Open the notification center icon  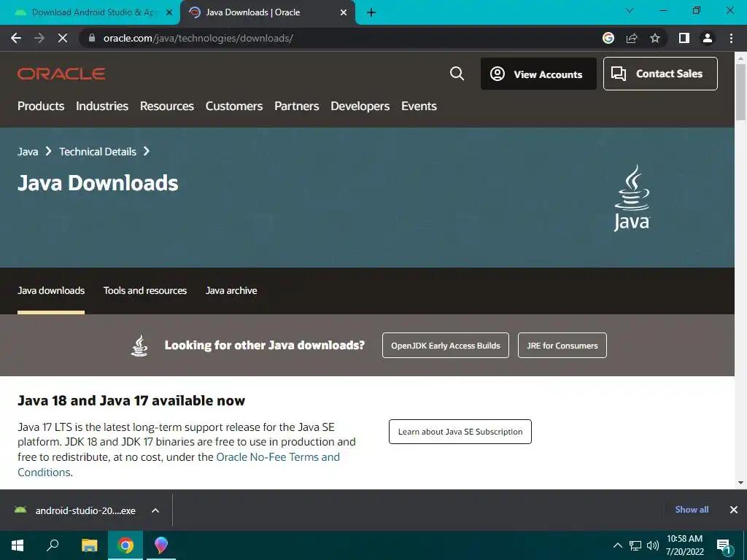(723, 546)
